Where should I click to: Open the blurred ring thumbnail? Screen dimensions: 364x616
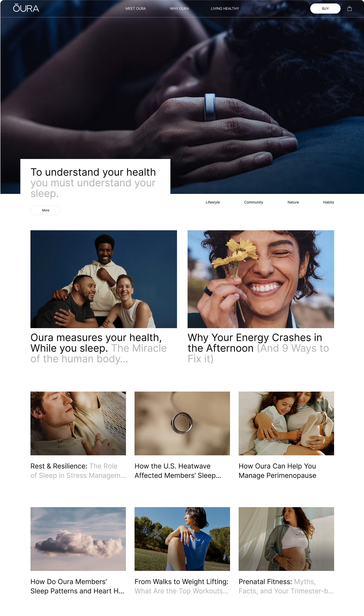[x=182, y=423]
